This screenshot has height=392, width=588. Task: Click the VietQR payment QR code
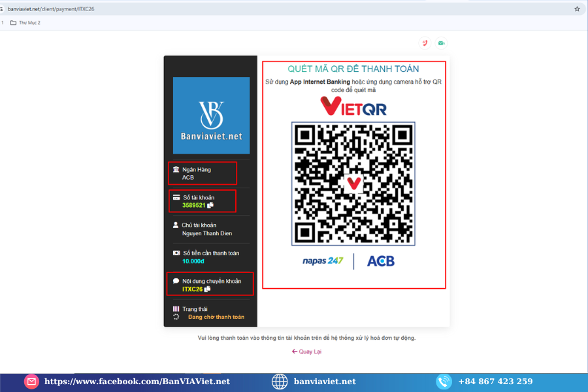(353, 184)
